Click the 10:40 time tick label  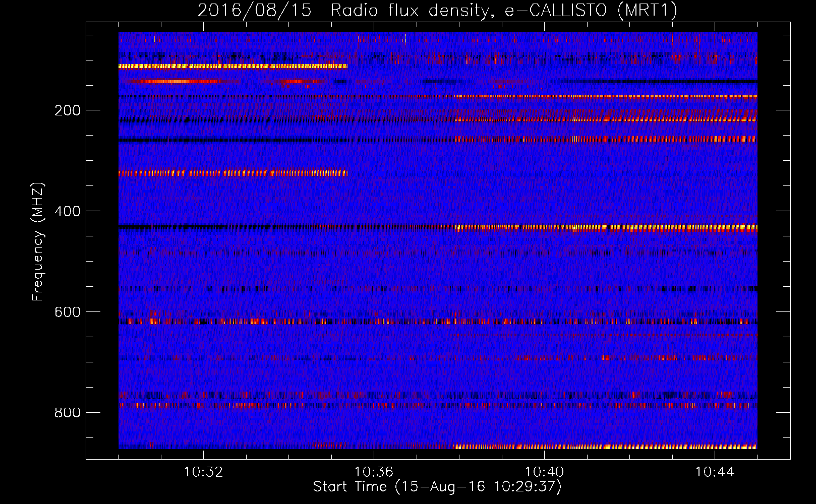544,472
